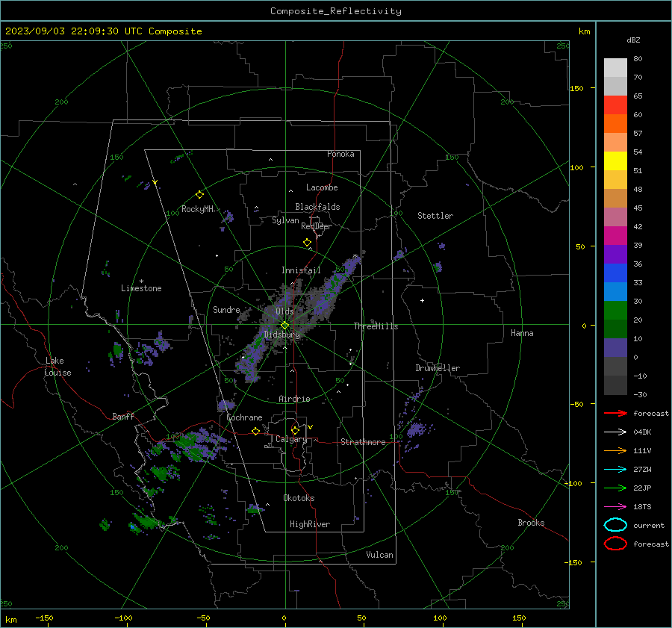
Task: Click the 'Banff' town label
Action: pos(123,416)
